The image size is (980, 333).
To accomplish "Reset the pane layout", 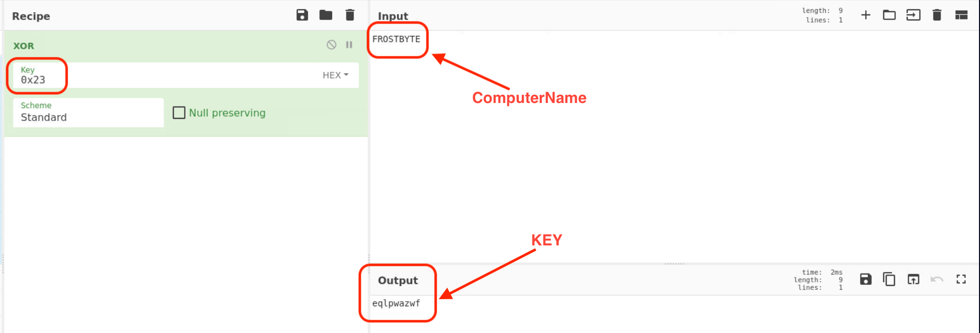I will coord(961,15).
